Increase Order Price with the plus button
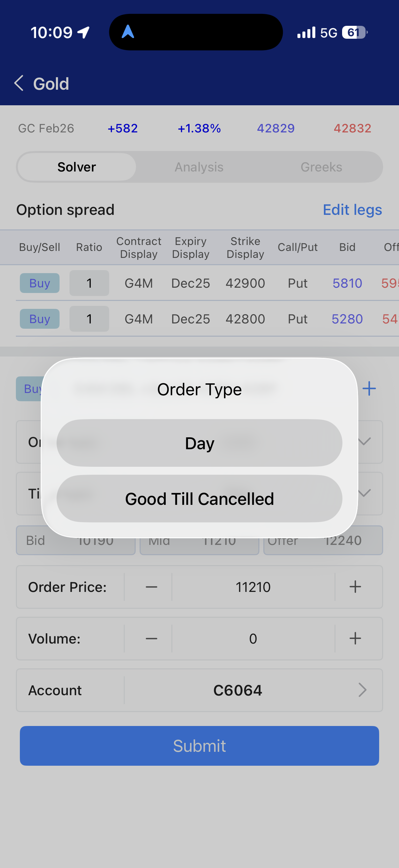This screenshot has height=868, width=399. point(355,587)
